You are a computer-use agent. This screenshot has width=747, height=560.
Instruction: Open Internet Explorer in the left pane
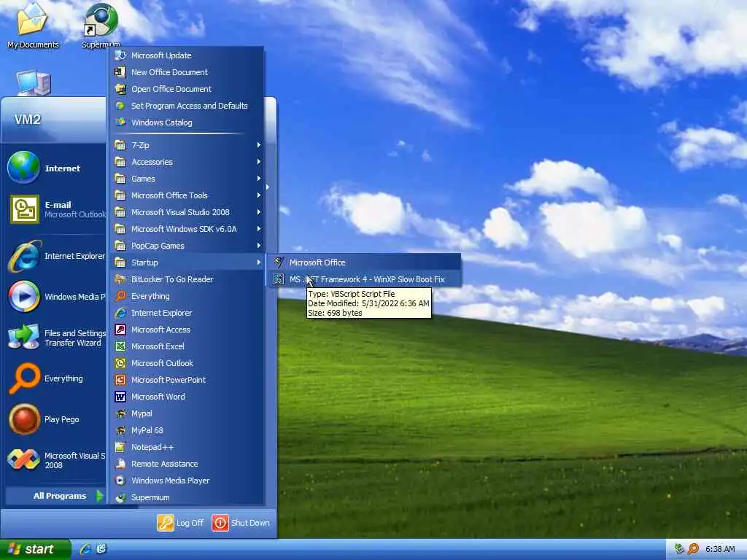(54, 256)
